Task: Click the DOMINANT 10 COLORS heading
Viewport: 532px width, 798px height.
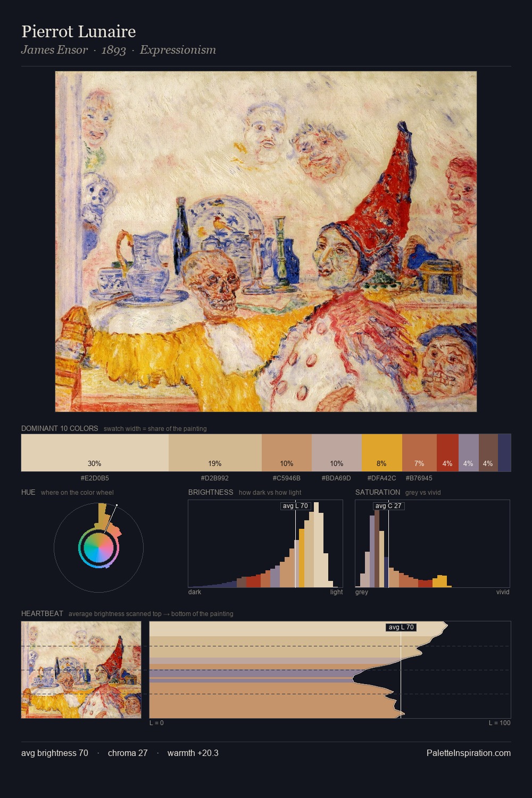Action: coord(60,428)
